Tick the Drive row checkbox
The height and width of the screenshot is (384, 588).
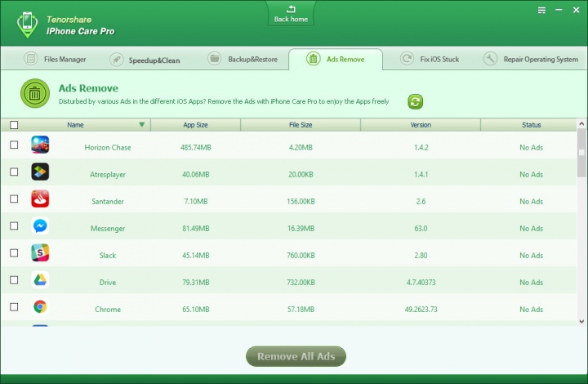(14, 279)
